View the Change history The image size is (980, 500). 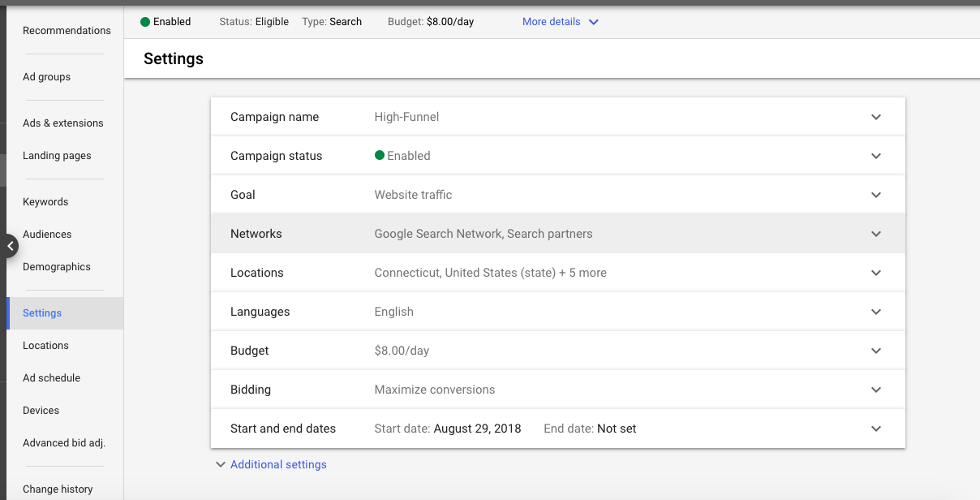click(x=58, y=489)
